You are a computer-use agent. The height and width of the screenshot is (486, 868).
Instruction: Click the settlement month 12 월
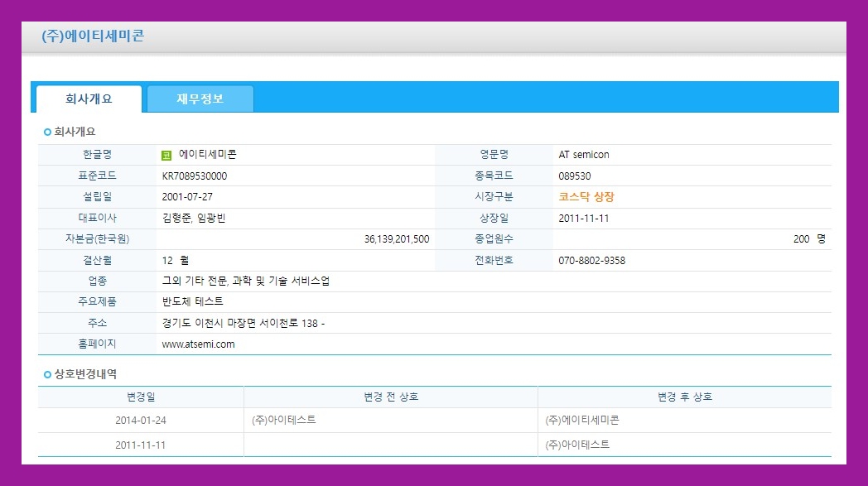point(175,260)
